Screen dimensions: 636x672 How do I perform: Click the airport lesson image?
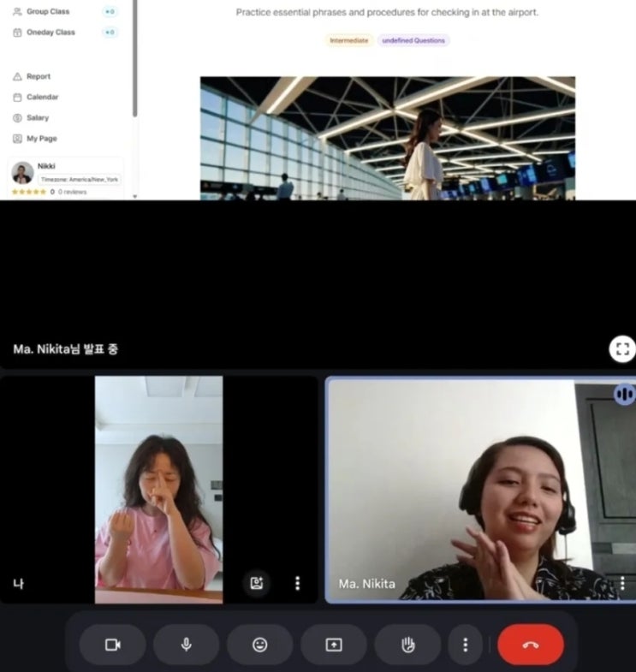tap(388, 138)
